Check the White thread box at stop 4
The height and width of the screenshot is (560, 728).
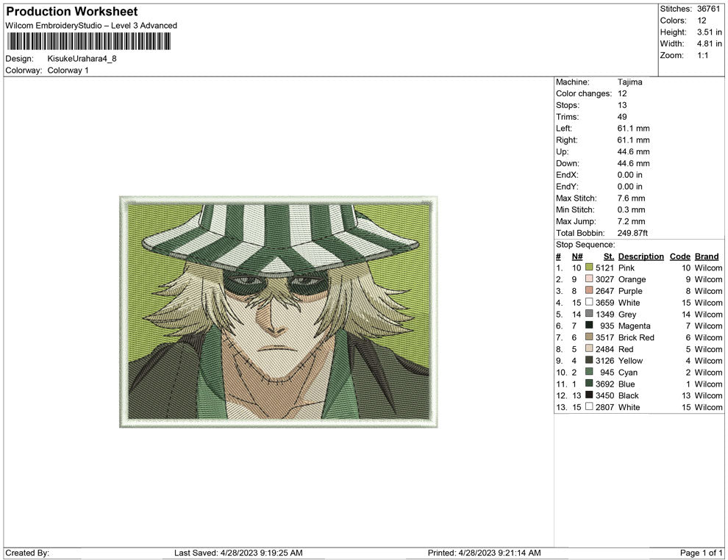tap(588, 303)
